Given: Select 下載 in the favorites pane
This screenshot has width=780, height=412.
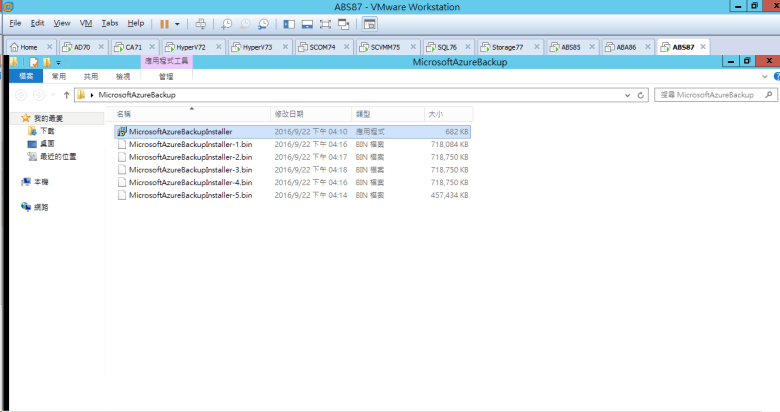Looking at the screenshot, I should 47,131.
